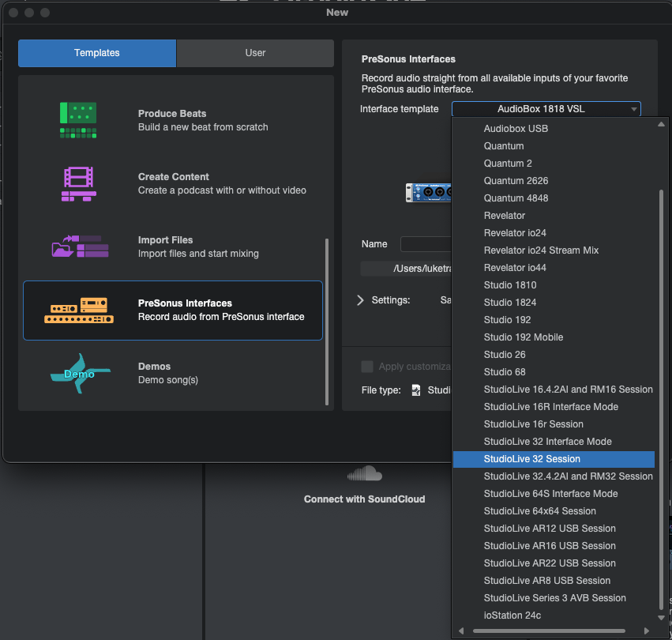Click the Import Files folder icon
Viewport: 672px width, 640px height.
coord(80,247)
